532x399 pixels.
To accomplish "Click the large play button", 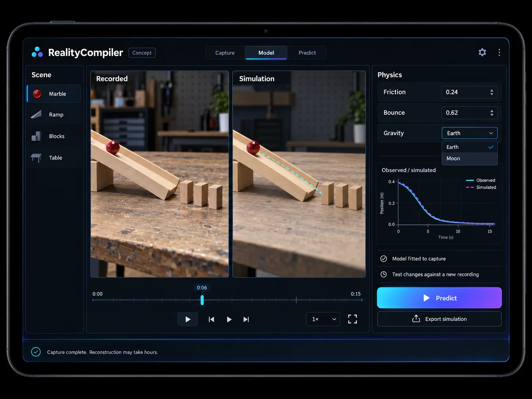I will (x=188, y=319).
